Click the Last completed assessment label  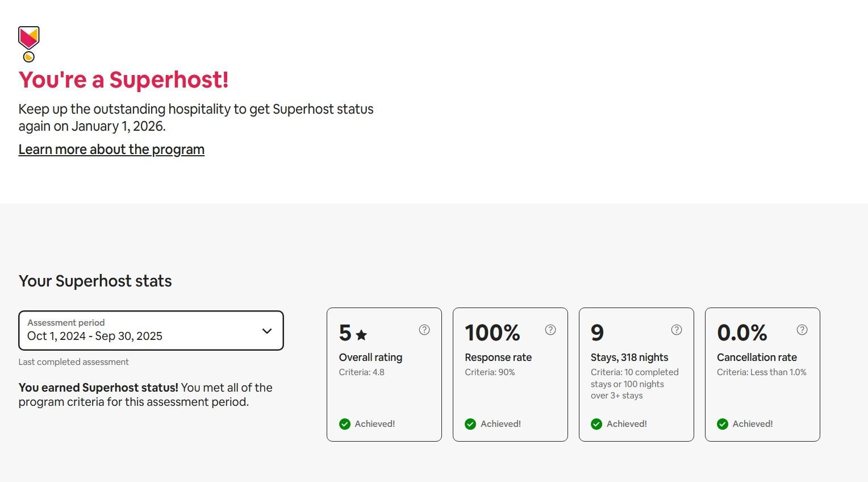click(x=74, y=362)
